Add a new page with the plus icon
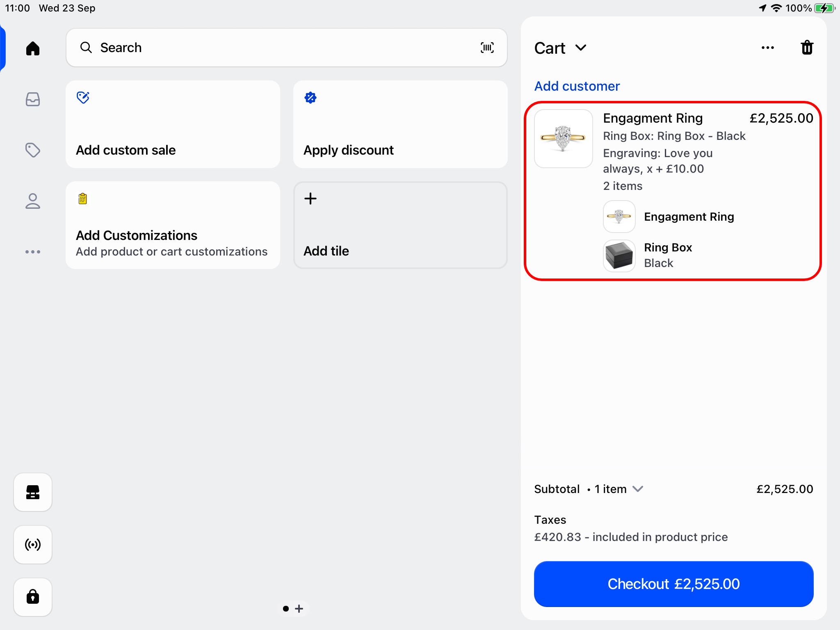The image size is (840, 630). [299, 609]
